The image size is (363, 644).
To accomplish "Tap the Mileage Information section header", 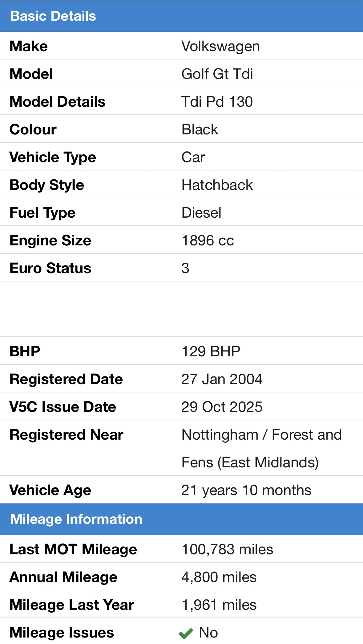I will click(x=76, y=519).
